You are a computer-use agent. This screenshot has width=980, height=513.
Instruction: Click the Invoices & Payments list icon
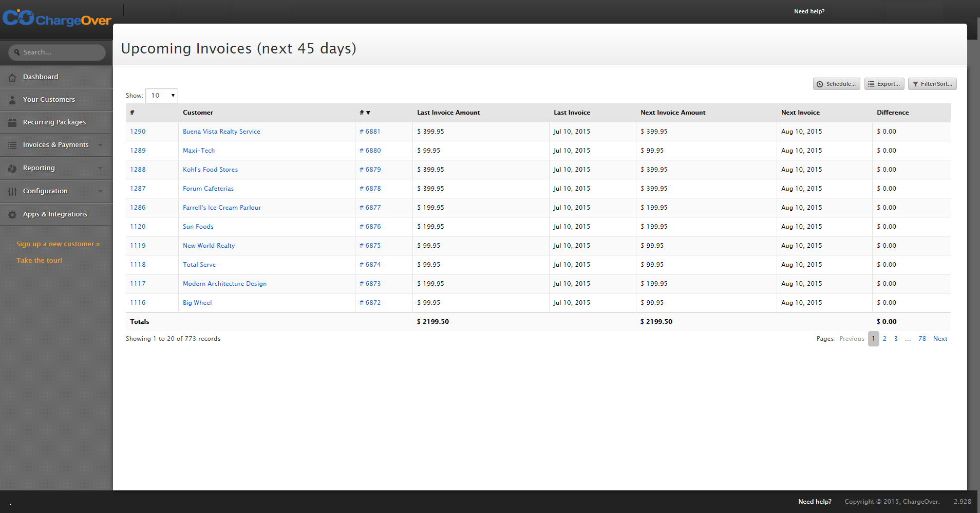12,145
